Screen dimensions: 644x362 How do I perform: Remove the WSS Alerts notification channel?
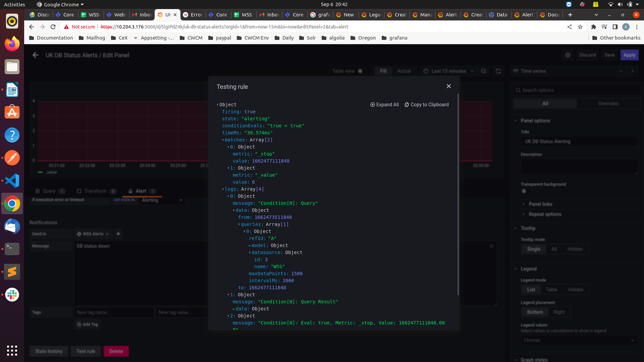click(107, 234)
